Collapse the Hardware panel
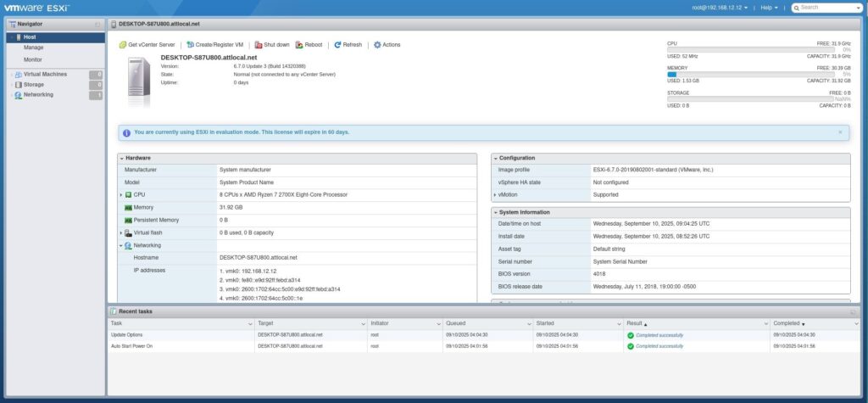Screen dimensions: 868x403 tap(122, 158)
